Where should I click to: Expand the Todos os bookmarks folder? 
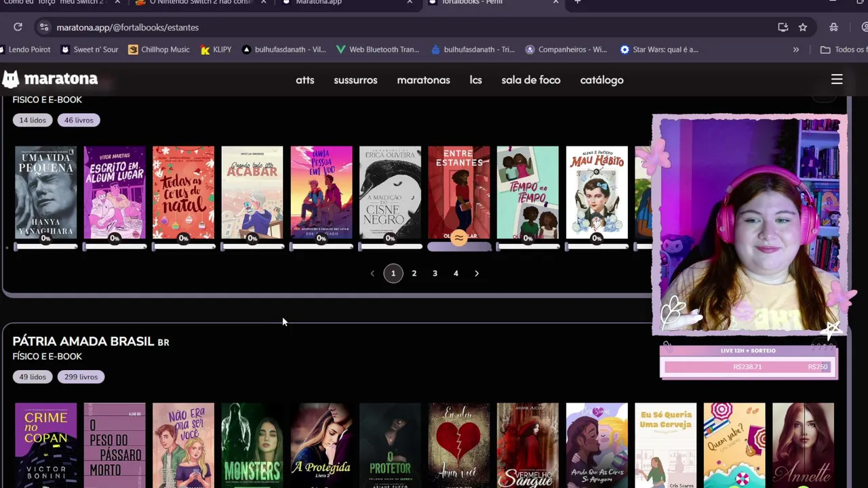pos(844,49)
